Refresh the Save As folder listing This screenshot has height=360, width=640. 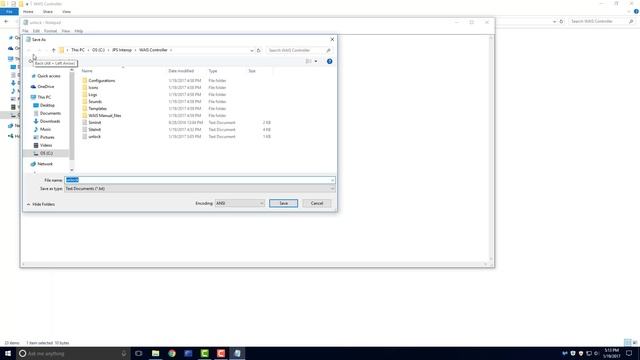[x=258, y=50]
